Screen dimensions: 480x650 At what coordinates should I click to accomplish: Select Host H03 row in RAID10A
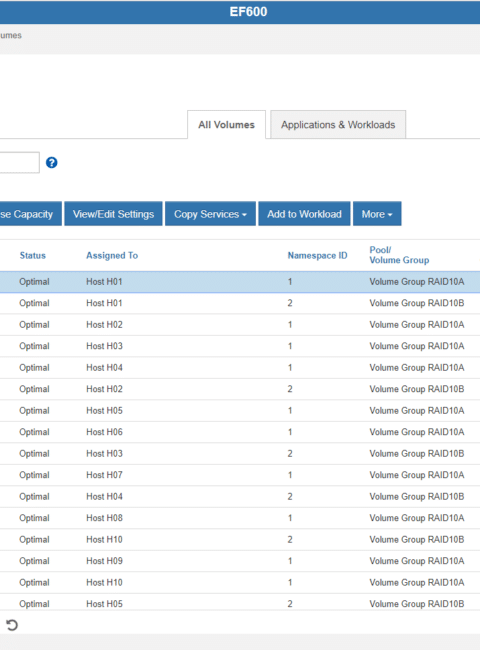(240, 346)
